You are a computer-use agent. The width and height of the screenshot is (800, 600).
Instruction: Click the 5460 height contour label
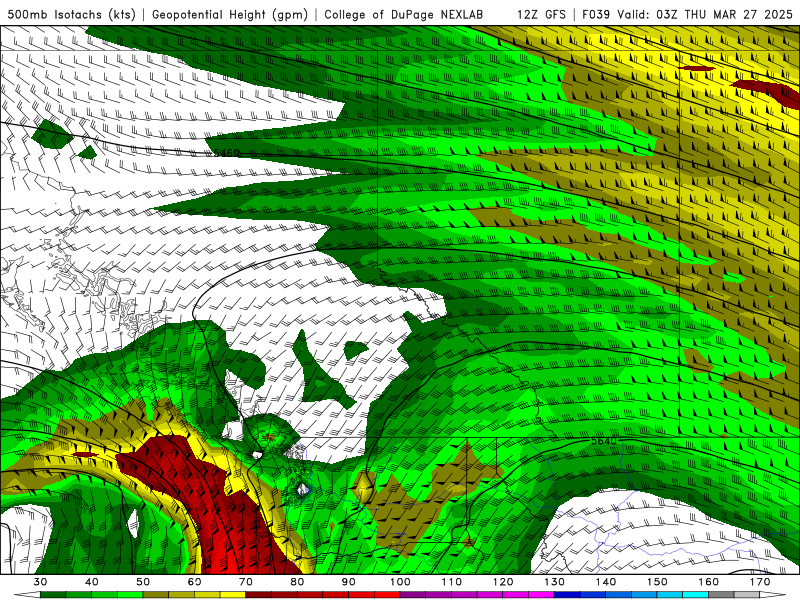click(227, 153)
